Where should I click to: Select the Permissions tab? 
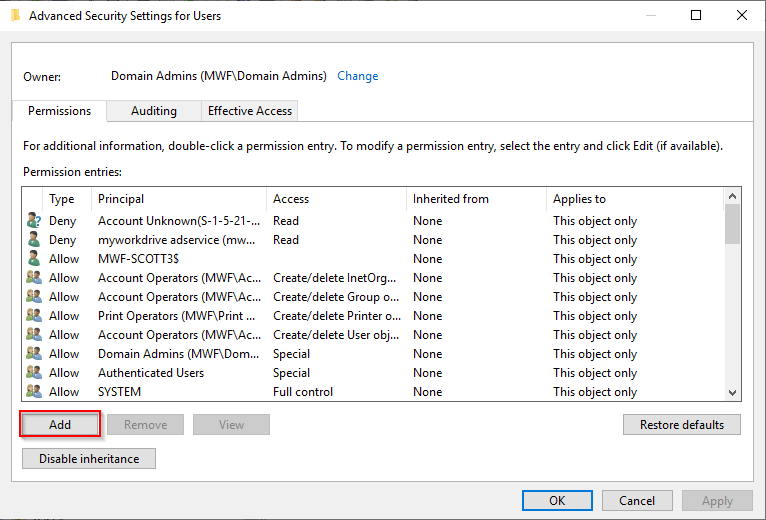(59, 111)
